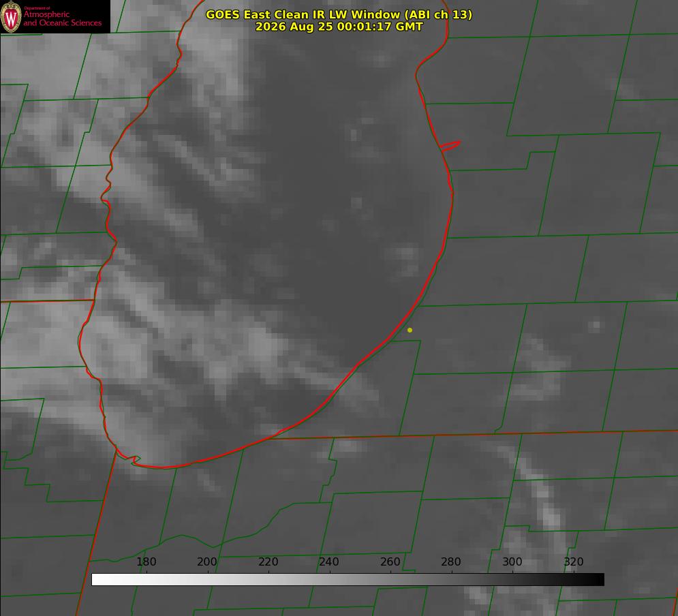This screenshot has width=678, height=616.
Task: Click the 180 colorbar label
Action: point(146,561)
